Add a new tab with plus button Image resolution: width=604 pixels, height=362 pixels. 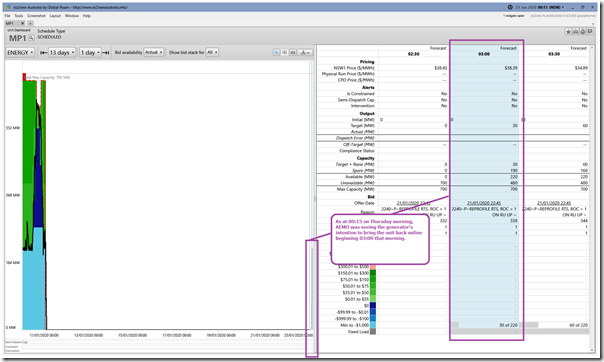[x=30, y=23]
